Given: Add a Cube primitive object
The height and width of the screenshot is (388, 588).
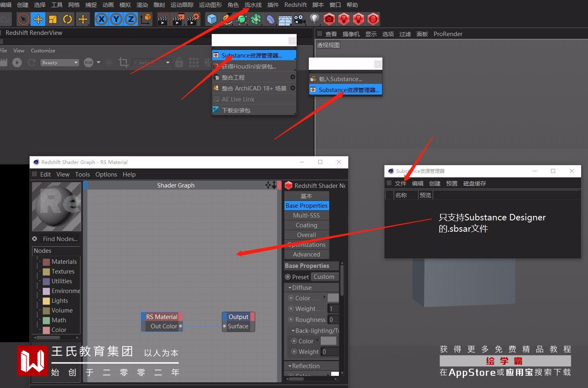Looking at the screenshot, I should (212, 19).
